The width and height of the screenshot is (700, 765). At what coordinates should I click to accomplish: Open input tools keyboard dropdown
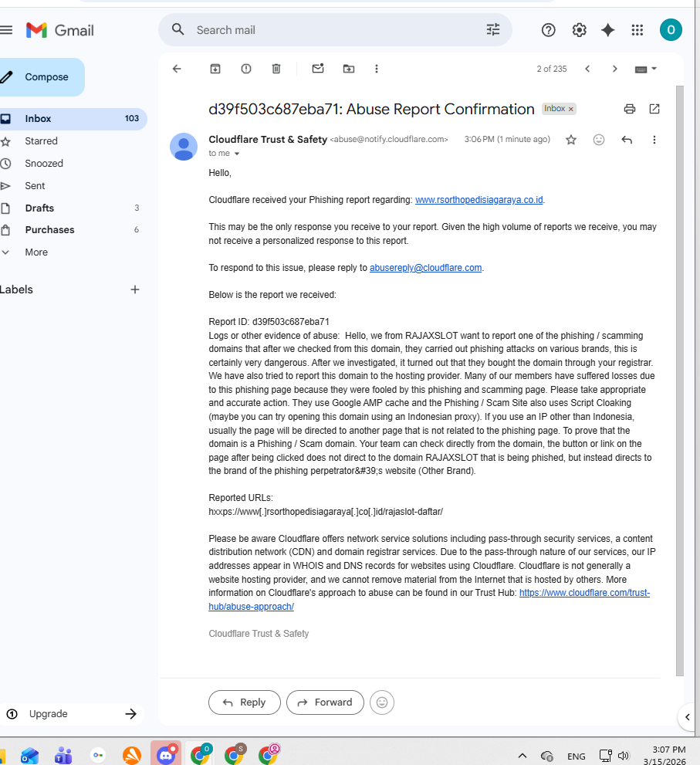coord(646,69)
